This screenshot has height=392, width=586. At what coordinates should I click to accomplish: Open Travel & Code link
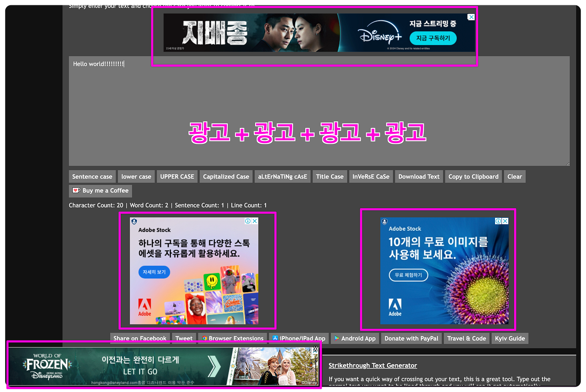(x=466, y=339)
